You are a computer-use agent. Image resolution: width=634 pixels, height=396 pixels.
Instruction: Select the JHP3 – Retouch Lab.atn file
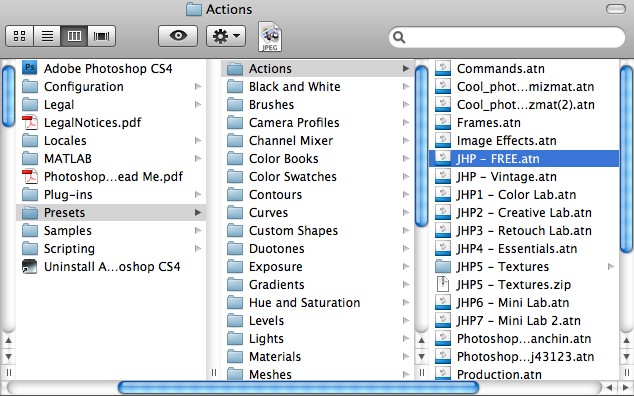coord(524,231)
